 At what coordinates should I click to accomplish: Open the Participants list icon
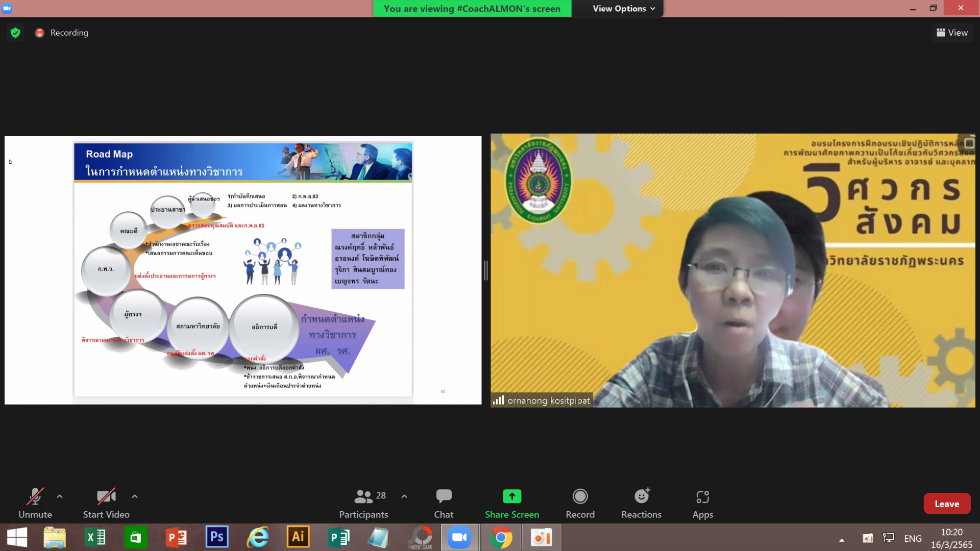click(363, 496)
